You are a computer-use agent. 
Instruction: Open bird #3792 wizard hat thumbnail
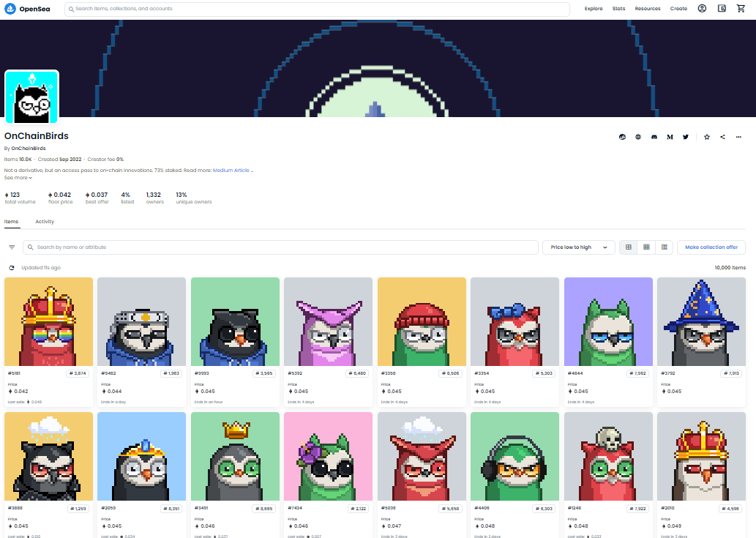click(702, 321)
